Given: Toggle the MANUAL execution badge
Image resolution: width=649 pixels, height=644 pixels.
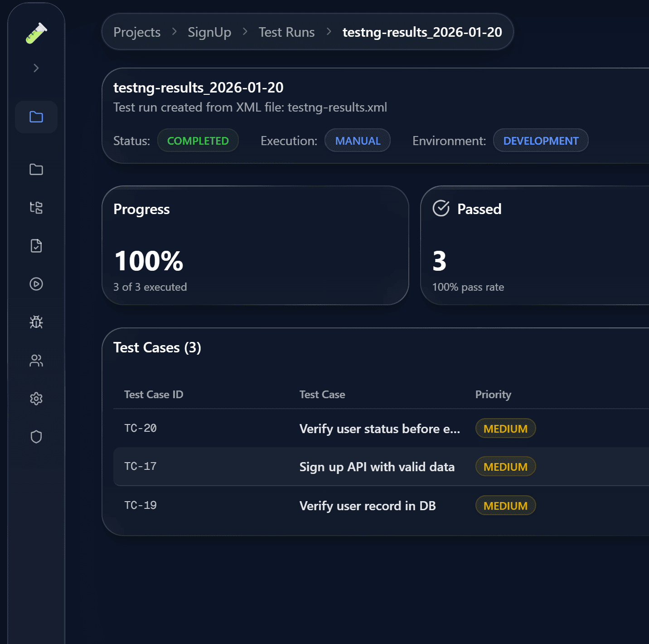Looking at the screenshot, I should coord(357,141).
